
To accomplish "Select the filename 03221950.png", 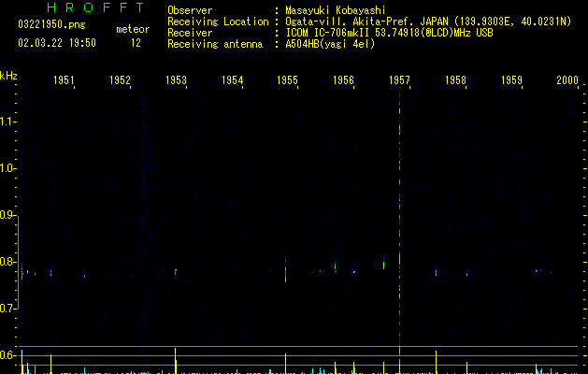I will (51, 24).
